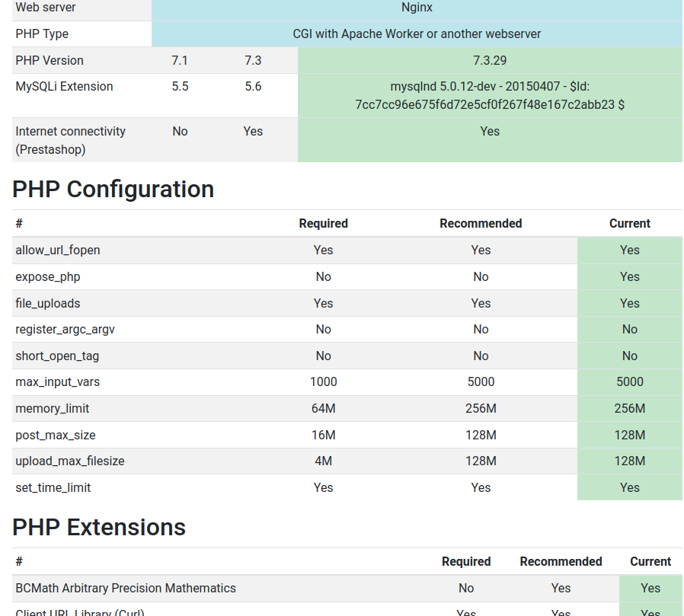The image size is (684, 616).
Task: Click expose_php current value Yes
Action: 629,277
